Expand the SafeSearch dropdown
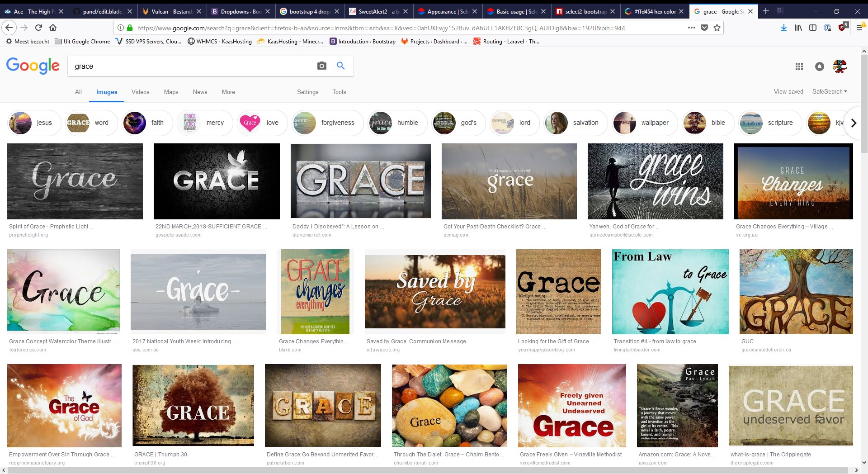 point(830,91)
